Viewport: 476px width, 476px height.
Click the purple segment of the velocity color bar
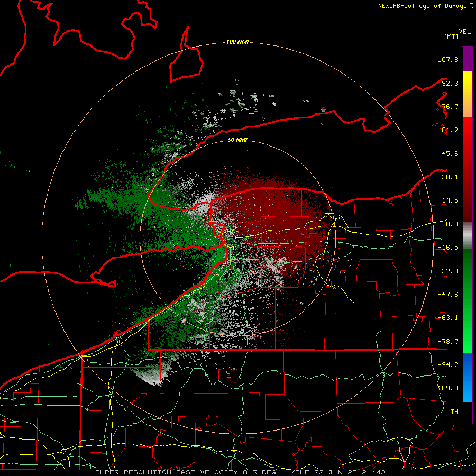(467, 59)
